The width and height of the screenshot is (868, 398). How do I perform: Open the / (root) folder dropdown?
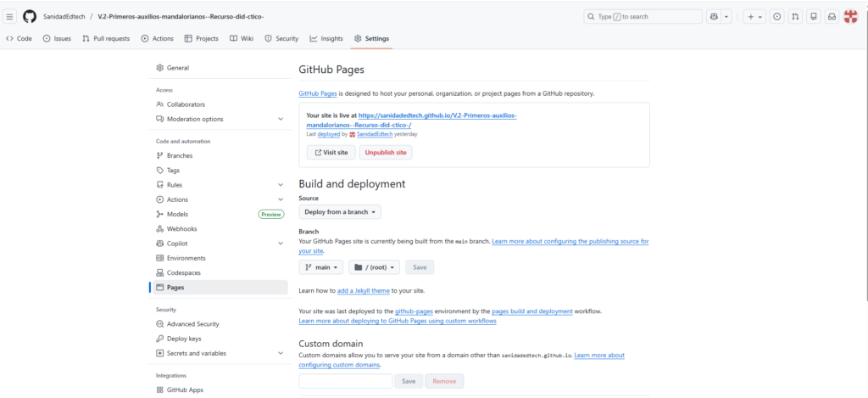[374, 267]
